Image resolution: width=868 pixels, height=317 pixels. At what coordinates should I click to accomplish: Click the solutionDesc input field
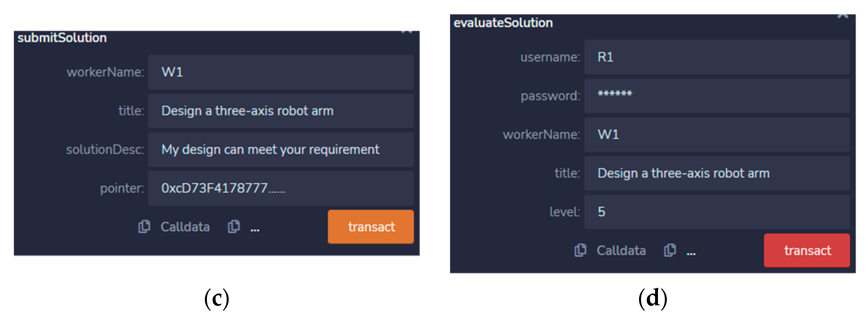[x=280, y=150]
